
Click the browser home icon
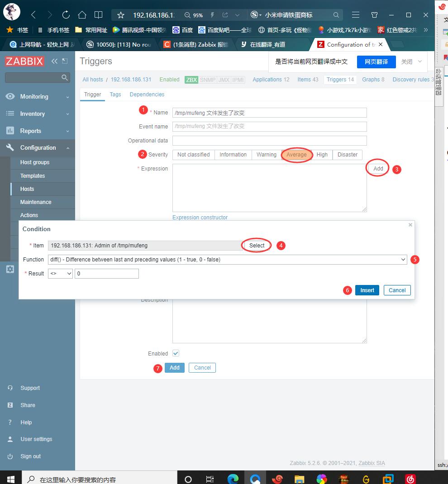tap(82, 14)
